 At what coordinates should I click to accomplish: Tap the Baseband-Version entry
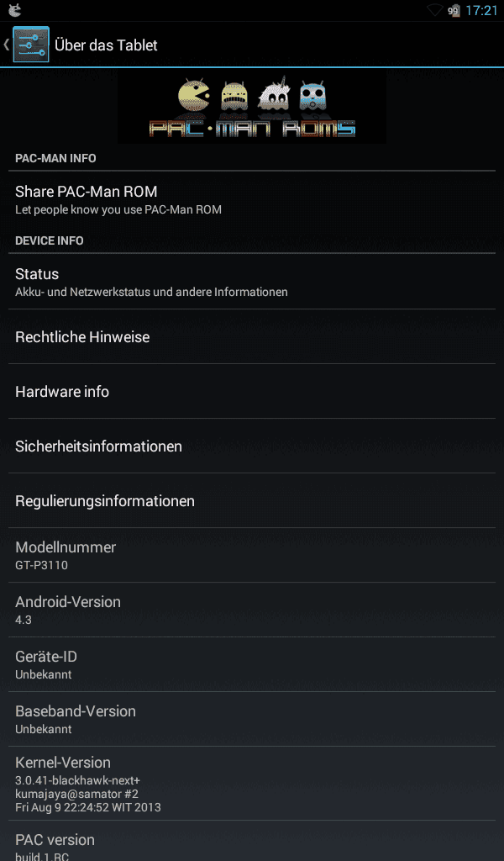click(x=252, y=720)
